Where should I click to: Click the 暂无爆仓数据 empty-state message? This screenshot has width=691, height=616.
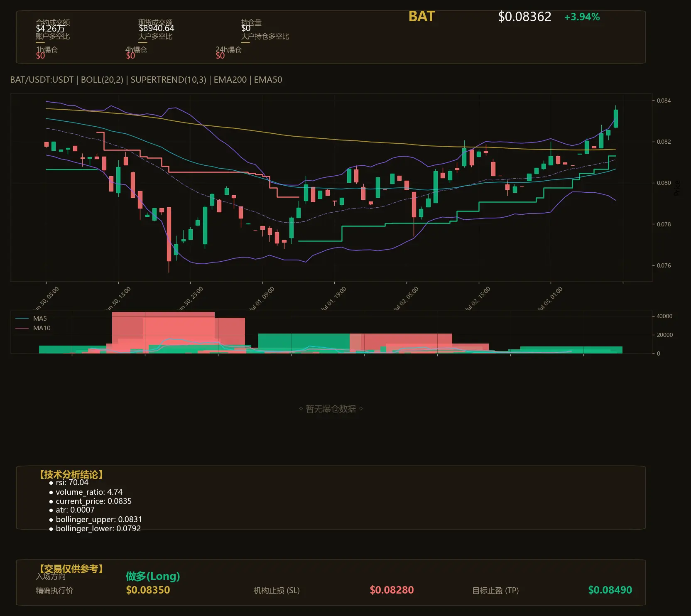[331, 409]
